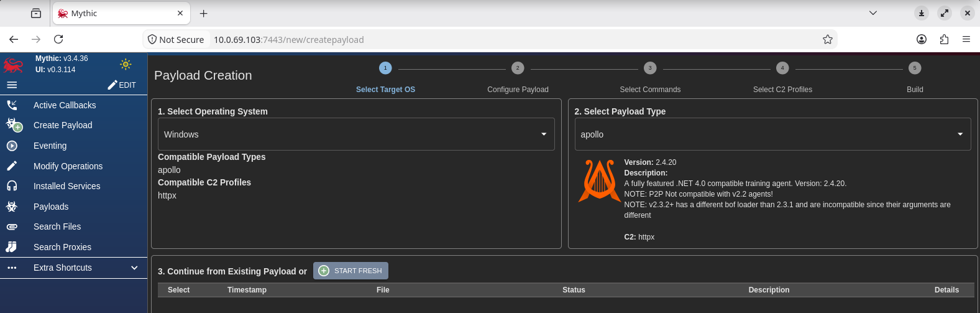The image size is (980, 313).
Task: Click the browser address bar URL
Action: pyautogui.click(x=289, y=39)
